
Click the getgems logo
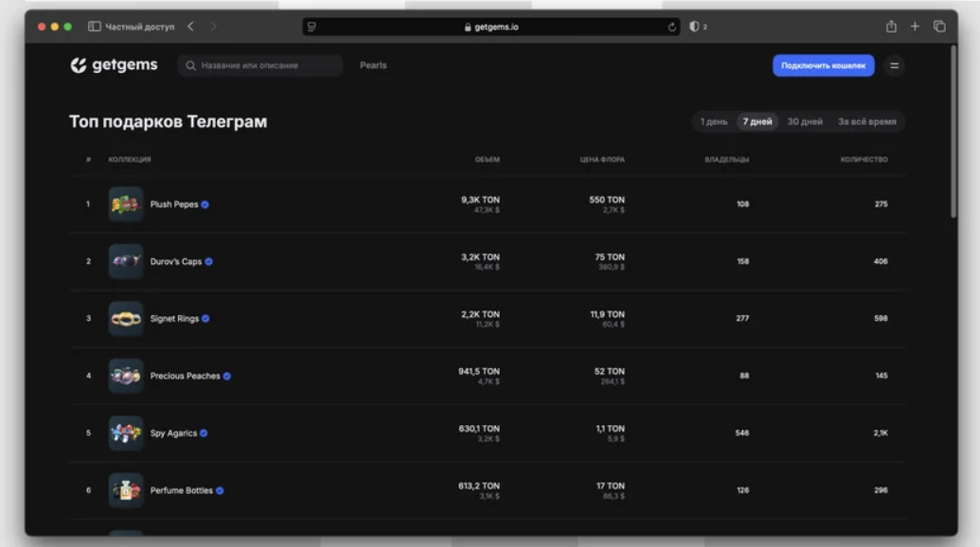point(114,65)
